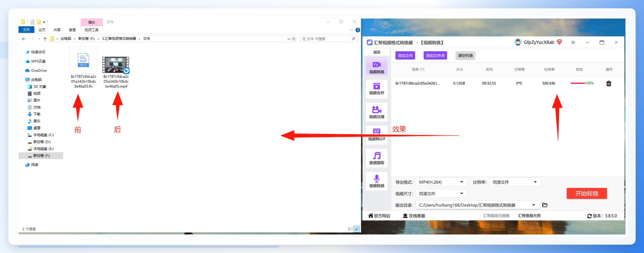Expand the Explorer address history dropdown

tap(289, 39)
